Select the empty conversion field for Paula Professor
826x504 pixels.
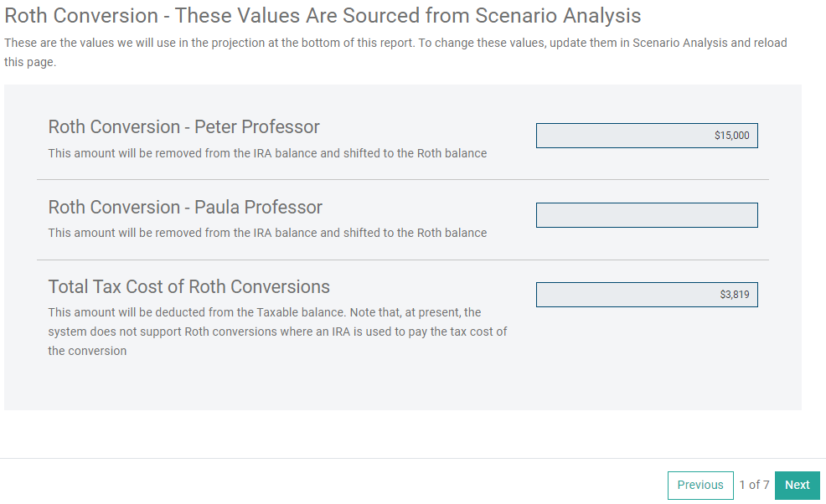(646, 214)
